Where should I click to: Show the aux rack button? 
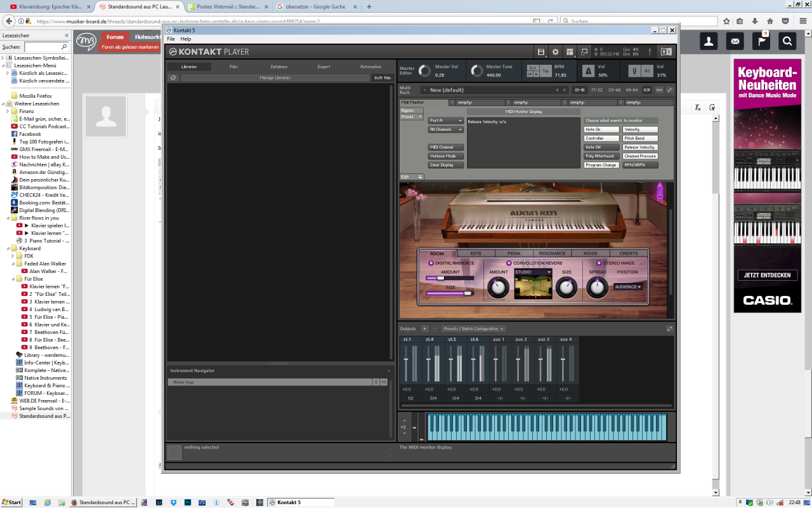coord(658,90)
